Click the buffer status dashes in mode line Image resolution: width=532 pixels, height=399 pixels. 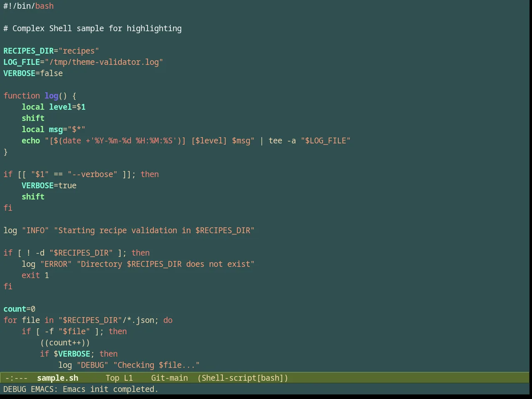point(17,378)
